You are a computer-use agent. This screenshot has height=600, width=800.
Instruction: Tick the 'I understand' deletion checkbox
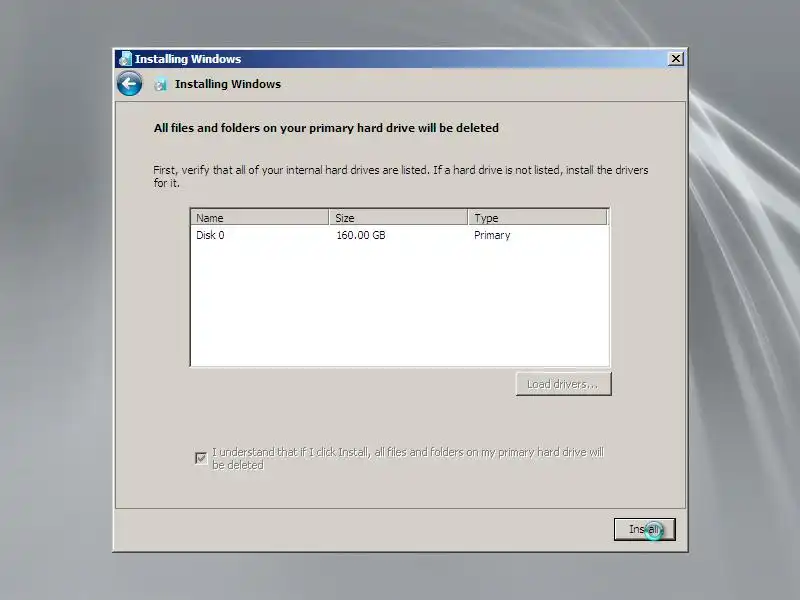point(201,458)
